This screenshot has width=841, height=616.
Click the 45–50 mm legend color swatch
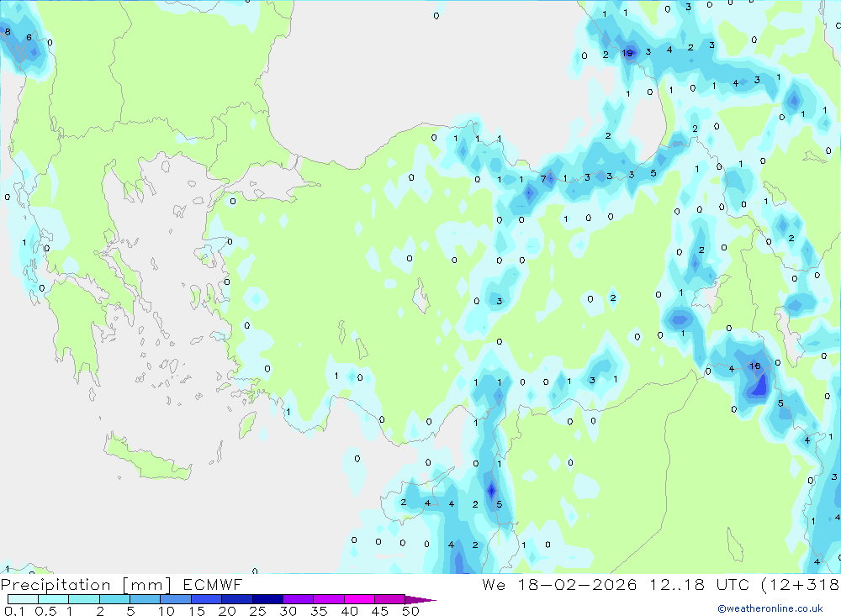tap(390, 599)
